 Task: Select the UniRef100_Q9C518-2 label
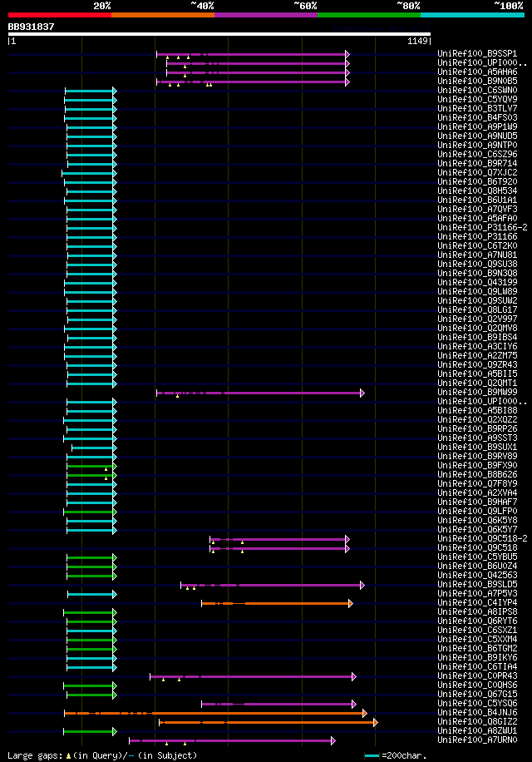[482, 539]
